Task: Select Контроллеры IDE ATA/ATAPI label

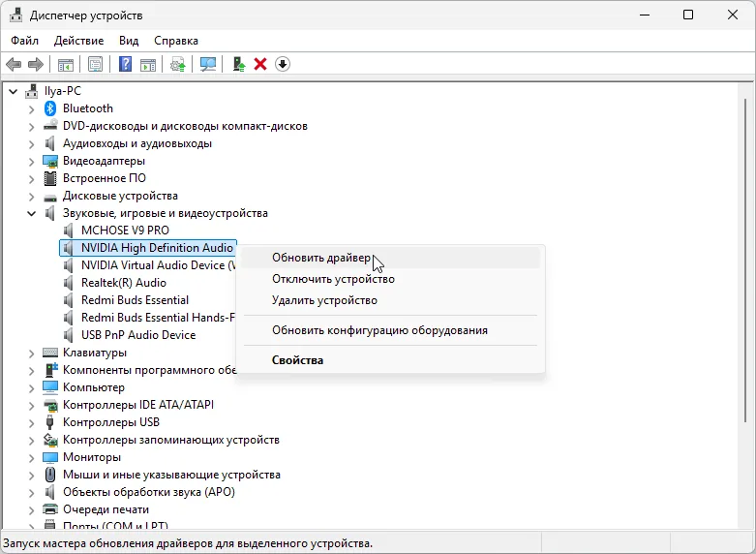Action: pos(138,405)
